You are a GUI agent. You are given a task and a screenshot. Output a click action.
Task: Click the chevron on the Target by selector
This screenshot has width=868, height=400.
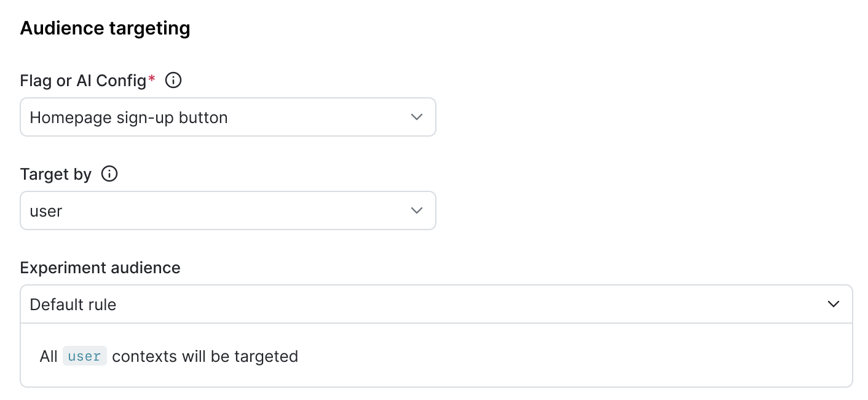(x=417, y=210)
